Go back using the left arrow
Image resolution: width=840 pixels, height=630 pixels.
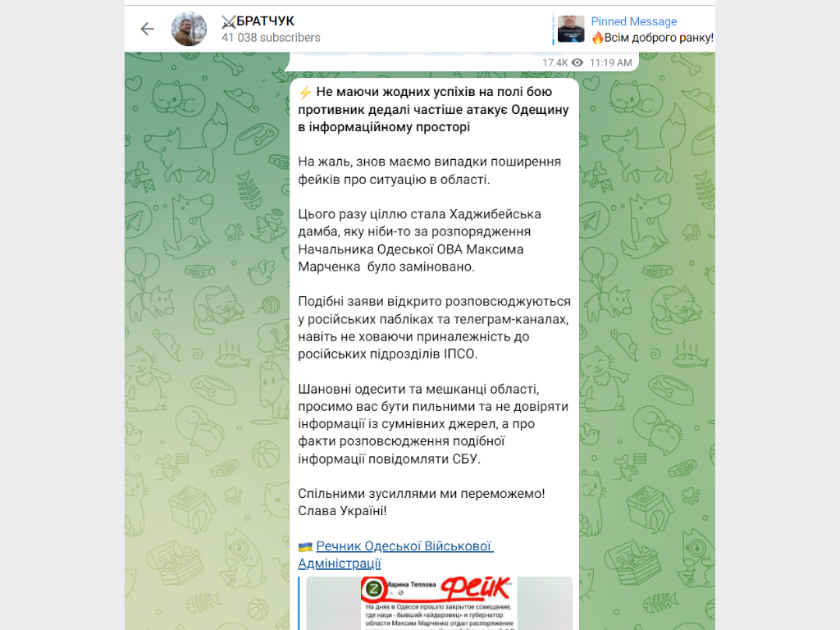(148, 29)
